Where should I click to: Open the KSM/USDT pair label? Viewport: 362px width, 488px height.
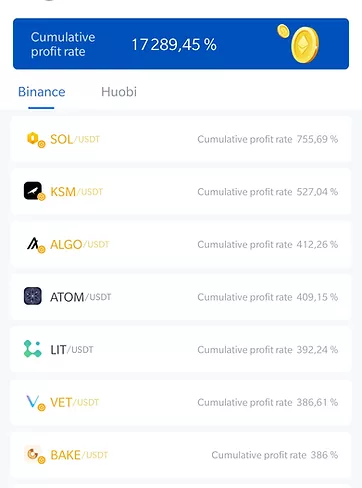point(76,192)
